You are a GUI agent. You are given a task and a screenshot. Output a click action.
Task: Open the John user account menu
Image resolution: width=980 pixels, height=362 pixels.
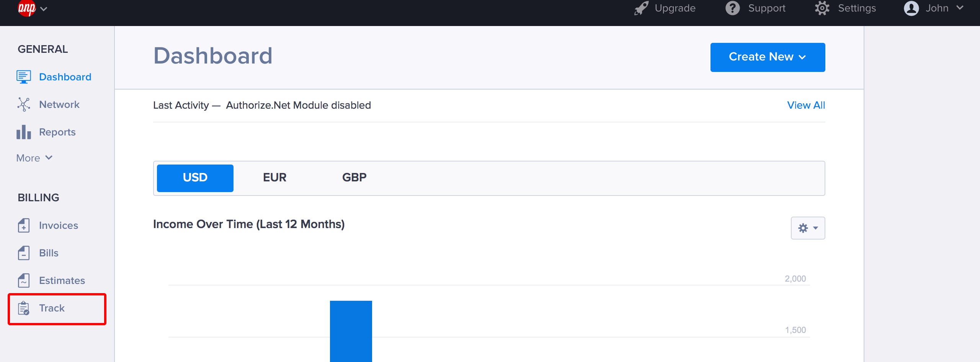tap(933, 8)
